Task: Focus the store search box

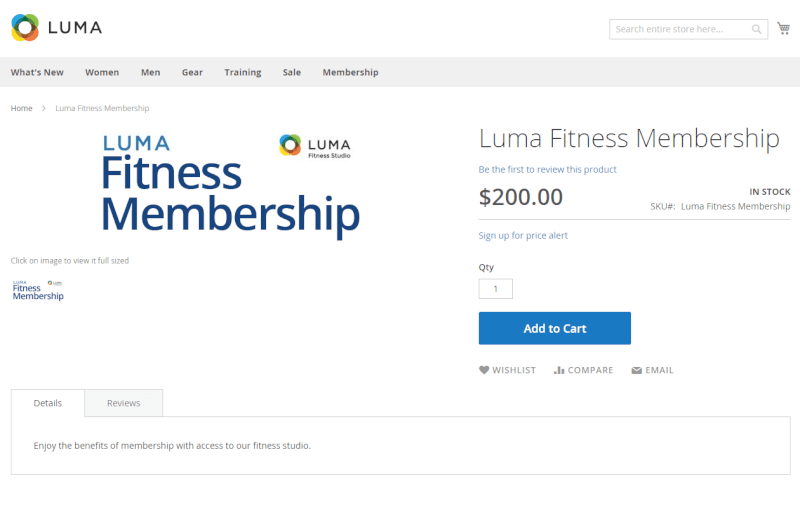Action: [681, 30]
